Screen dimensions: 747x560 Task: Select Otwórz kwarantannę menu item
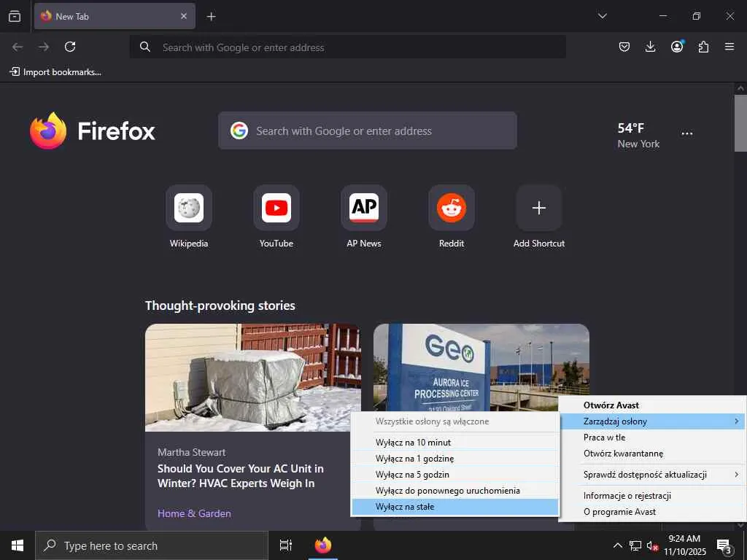pos(652,454)
